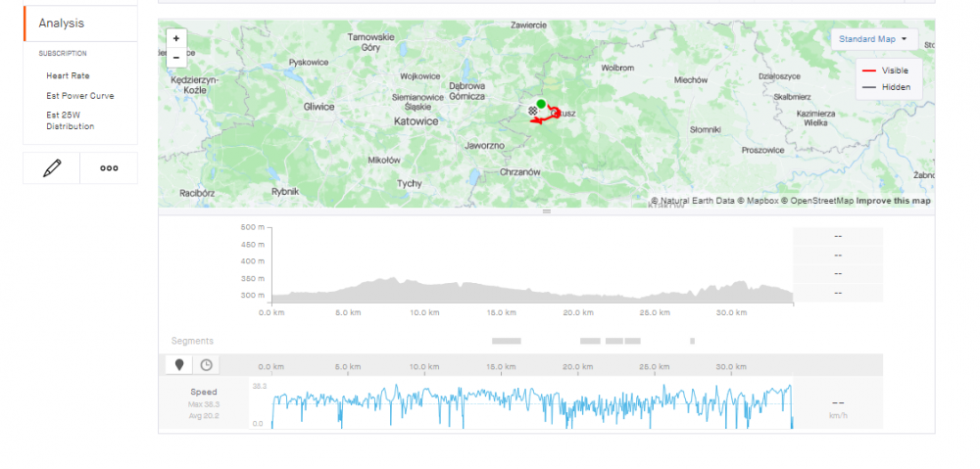Click the map resize handle below the map
Image resolution: width=980 pixels, height=469 pixels.
[546, 211]
